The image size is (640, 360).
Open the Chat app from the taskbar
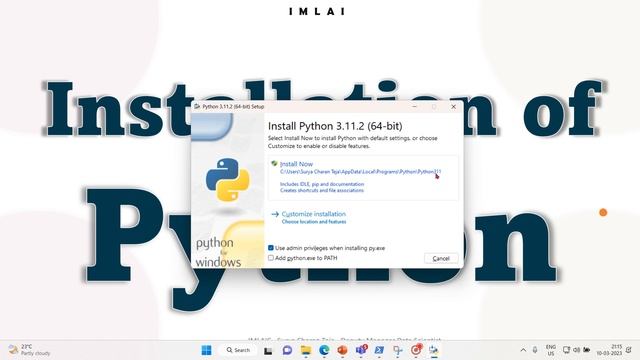tap(287, 350)
